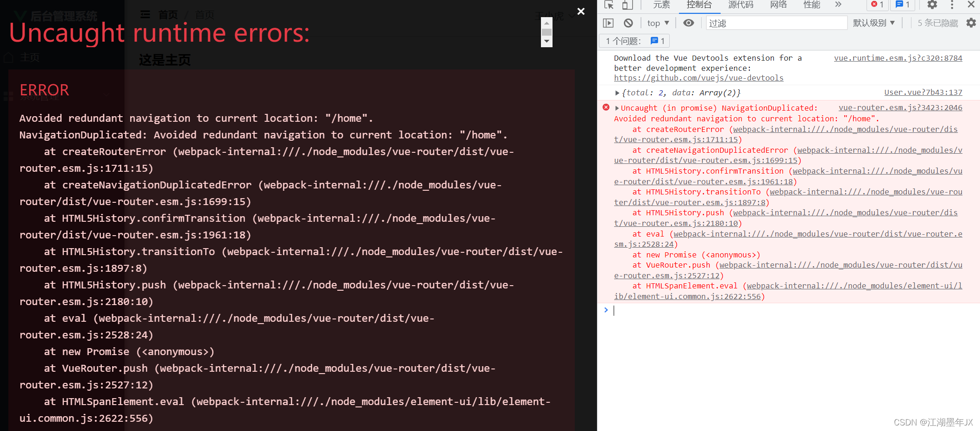Toggle the console sidebar icon
The image size is (980, 431).
point(608,23)
